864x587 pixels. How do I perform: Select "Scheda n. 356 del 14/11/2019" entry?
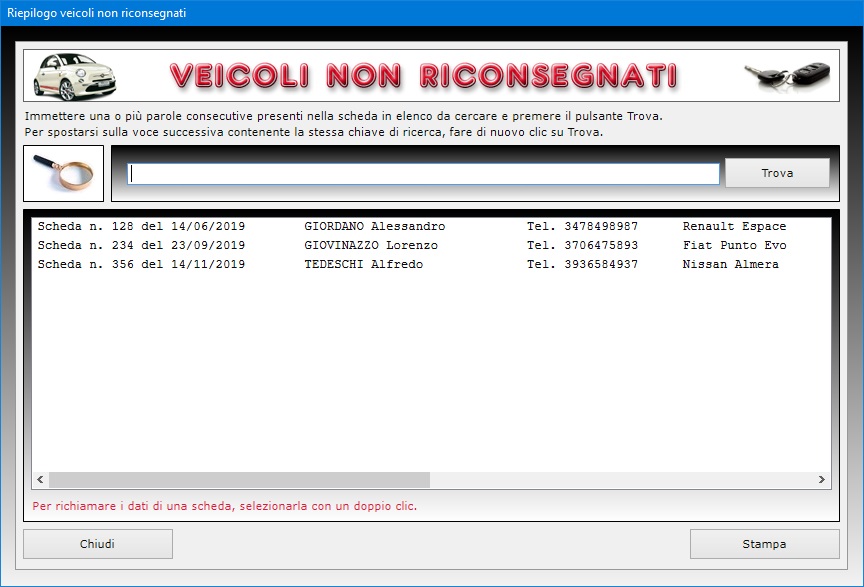point(141,265)
